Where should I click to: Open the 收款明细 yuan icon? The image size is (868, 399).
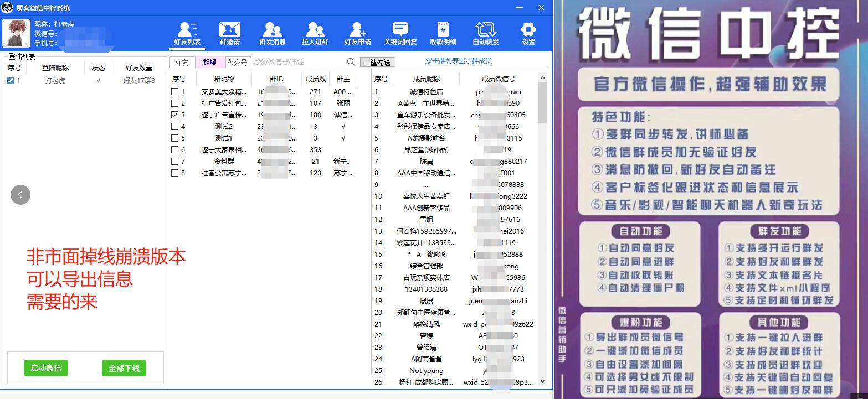pos(443,33)
